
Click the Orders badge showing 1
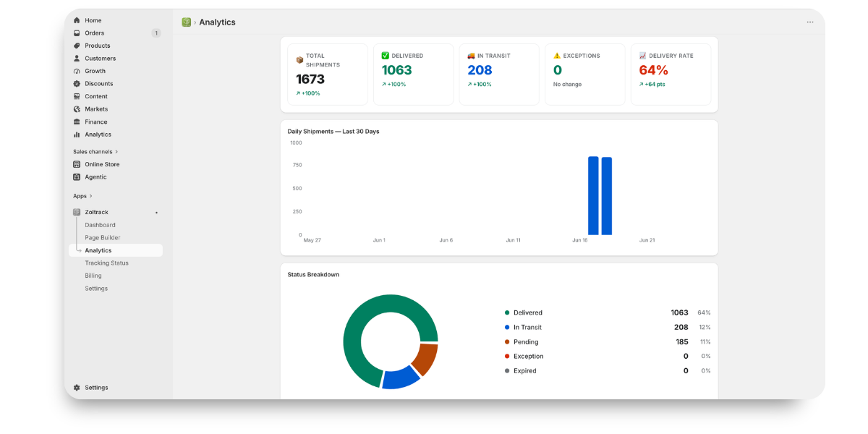click(156, 33)
